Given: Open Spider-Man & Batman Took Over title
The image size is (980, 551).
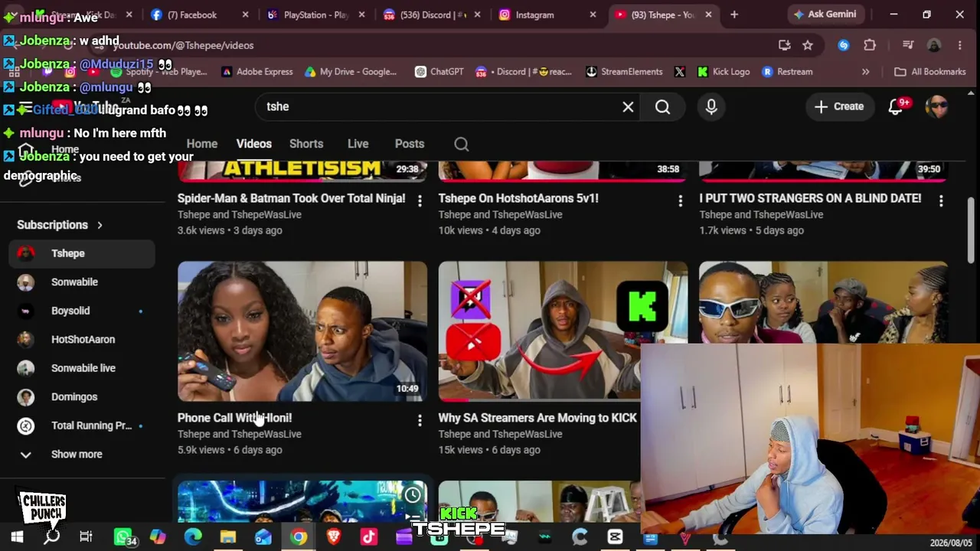Looking at the screenshot, I should pos(292,198).
